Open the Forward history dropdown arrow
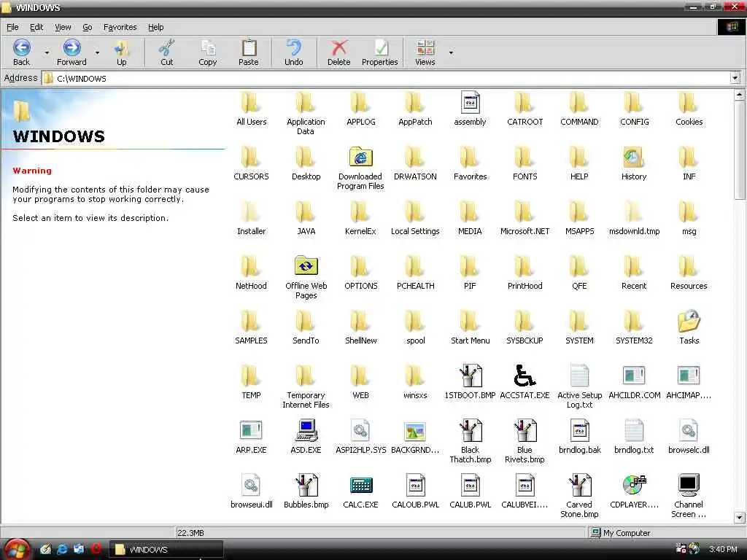 (97, 52)
